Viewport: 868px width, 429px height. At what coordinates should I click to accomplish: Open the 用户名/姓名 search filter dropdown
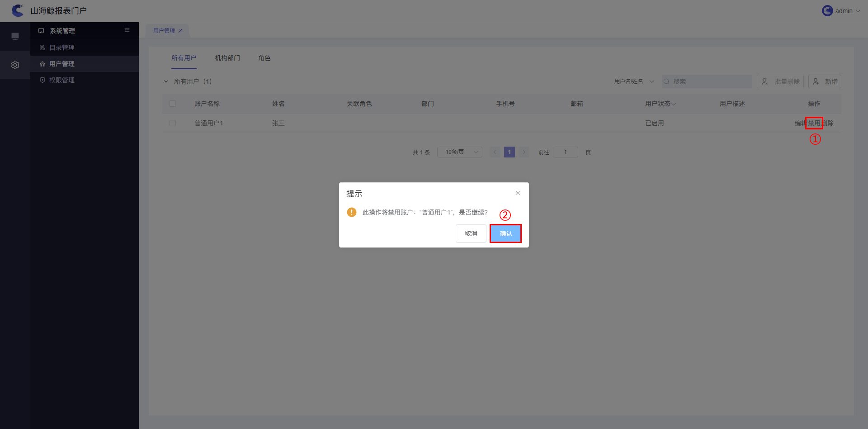click(634, 81)
